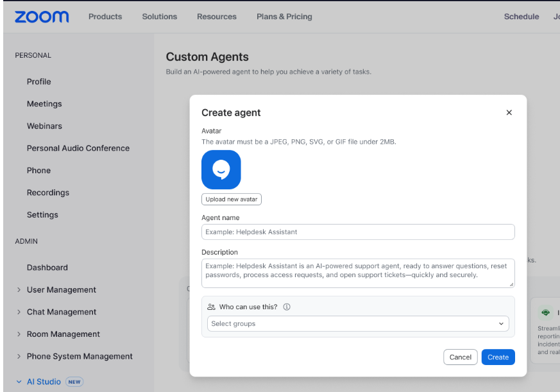Close the Create agent dialog

(x=509, y=112)
